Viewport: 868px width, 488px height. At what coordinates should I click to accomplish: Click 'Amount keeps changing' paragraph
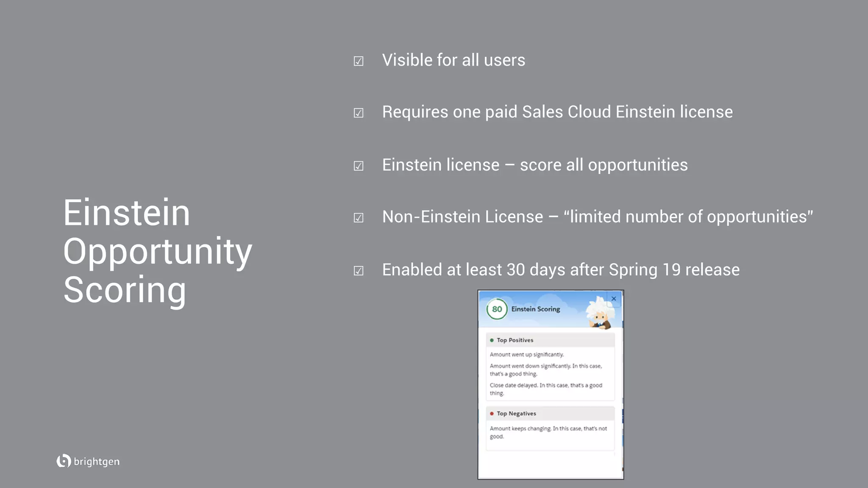(548, 433)
